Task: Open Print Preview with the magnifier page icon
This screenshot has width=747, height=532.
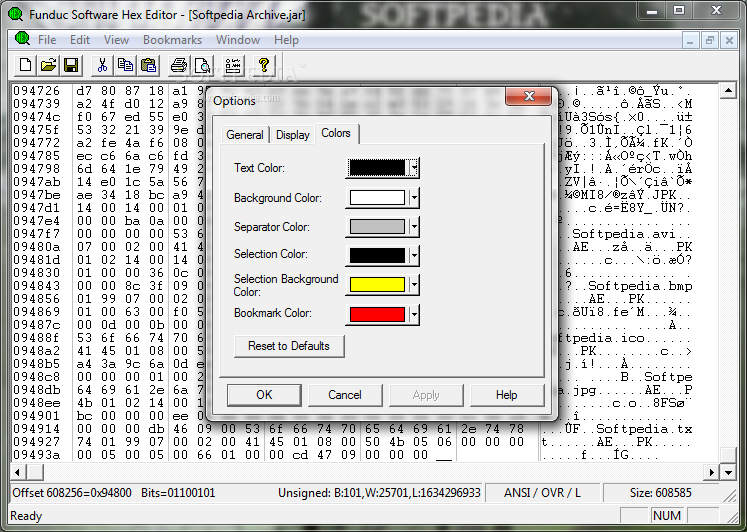Action: coord(202,65)
